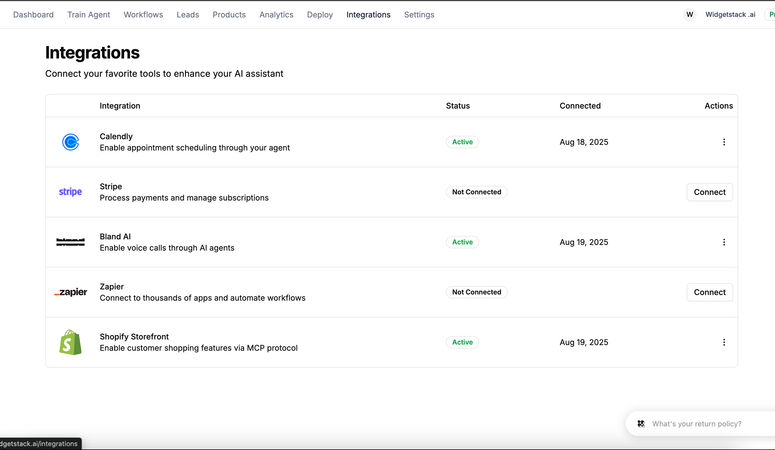Open the Settings tab
This screenshot has width=775, height=450.
click(x=419, y=15)
